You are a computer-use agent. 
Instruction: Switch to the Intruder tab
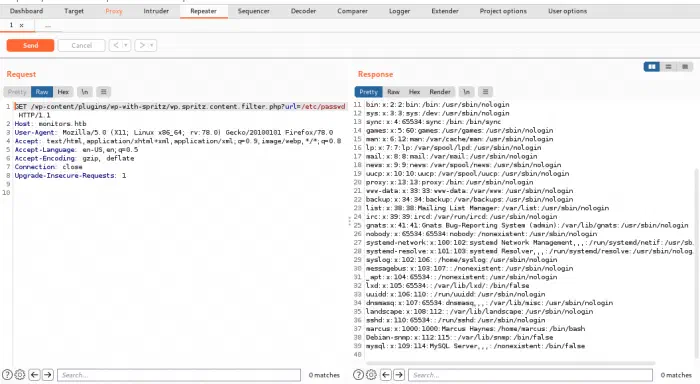[x=156, y=11]
